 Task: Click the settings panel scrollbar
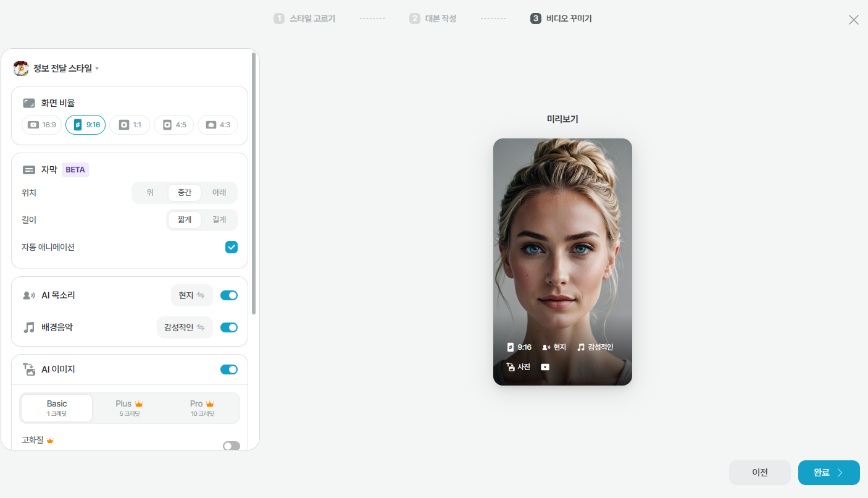pyautogui.click(x=254, y=183)
